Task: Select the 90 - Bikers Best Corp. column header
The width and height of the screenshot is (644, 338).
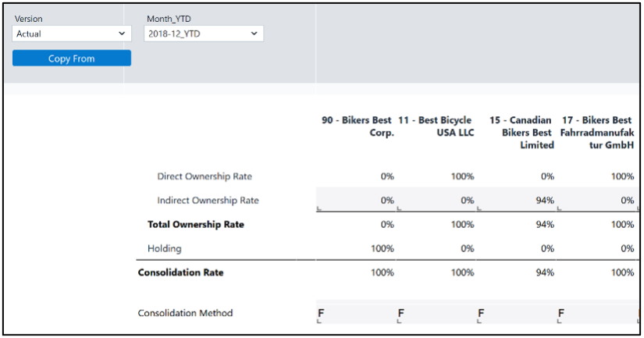Action: [356, 126]
